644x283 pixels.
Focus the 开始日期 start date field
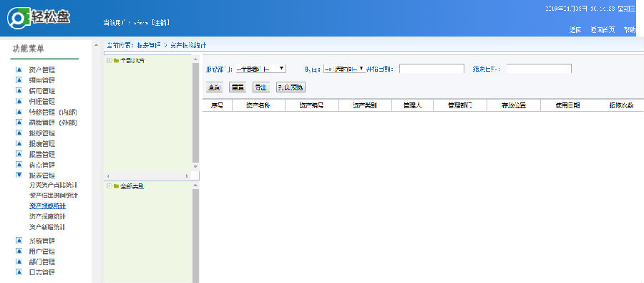[x=431, y=69]
